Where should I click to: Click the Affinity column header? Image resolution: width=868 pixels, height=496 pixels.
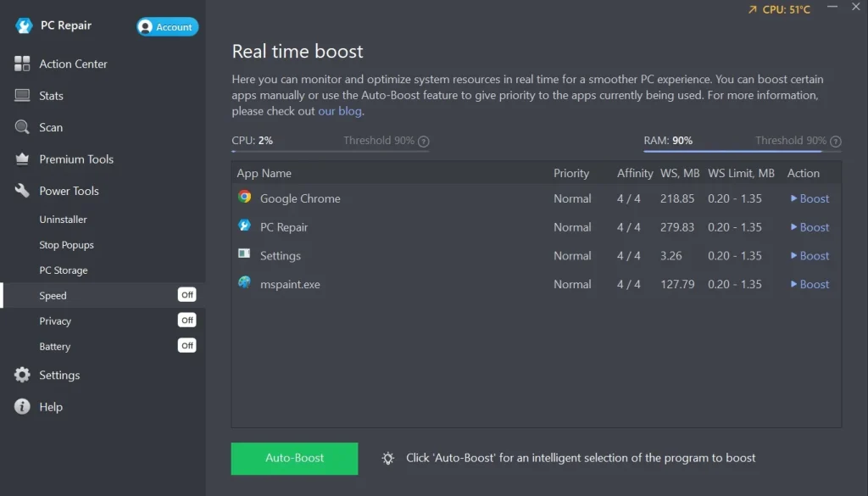635,173
